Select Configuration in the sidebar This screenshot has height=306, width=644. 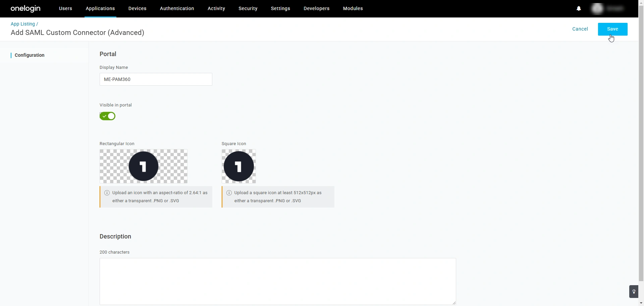(30, 55)
